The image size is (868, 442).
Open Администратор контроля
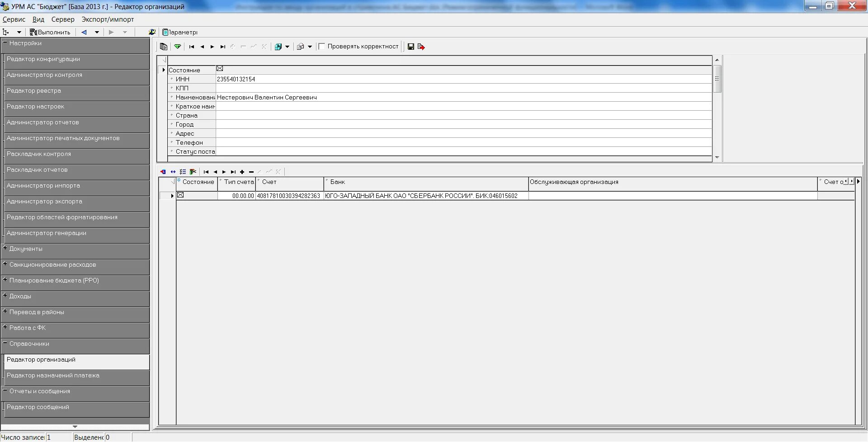[77, 77]
